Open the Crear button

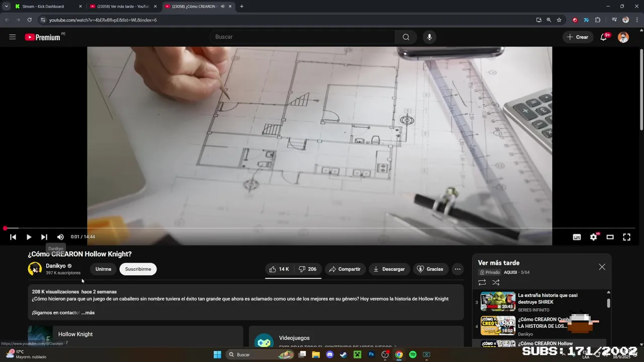tap(578, 37)
